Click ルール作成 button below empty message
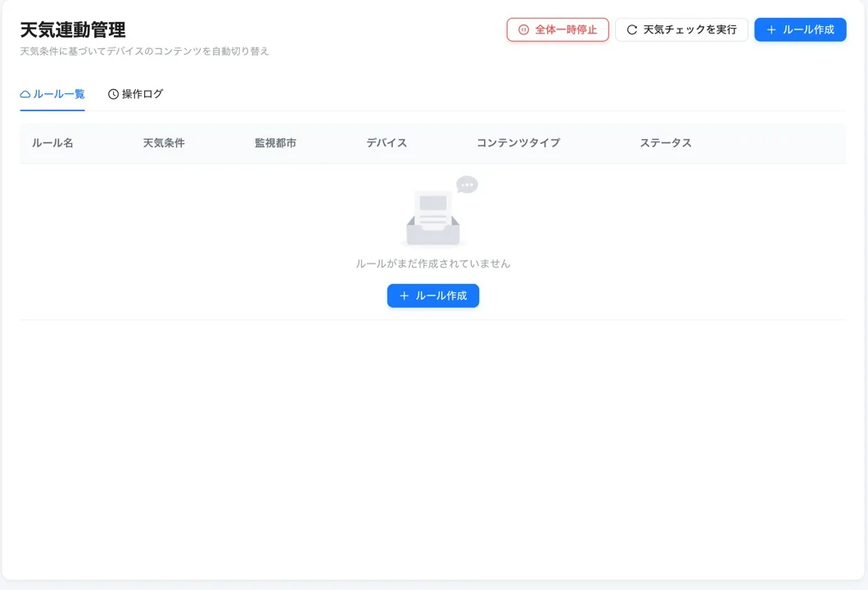 [433, 296]
